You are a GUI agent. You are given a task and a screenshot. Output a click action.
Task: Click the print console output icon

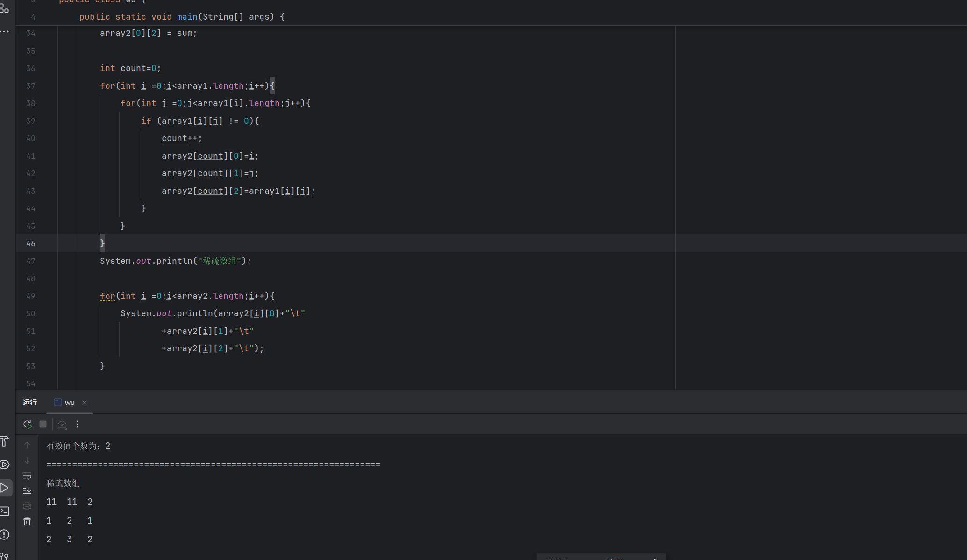(x=27, y=506)
